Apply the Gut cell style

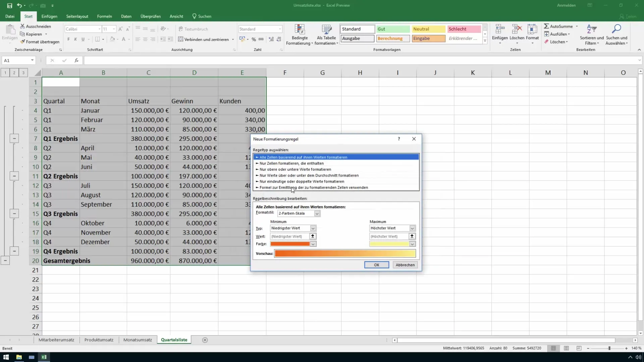[x=393, y=29]
